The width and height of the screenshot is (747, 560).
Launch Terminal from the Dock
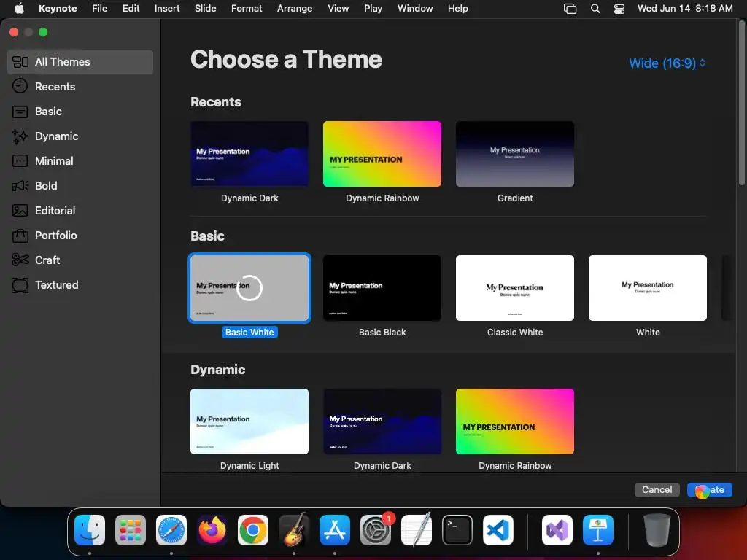tap(457, 530)
